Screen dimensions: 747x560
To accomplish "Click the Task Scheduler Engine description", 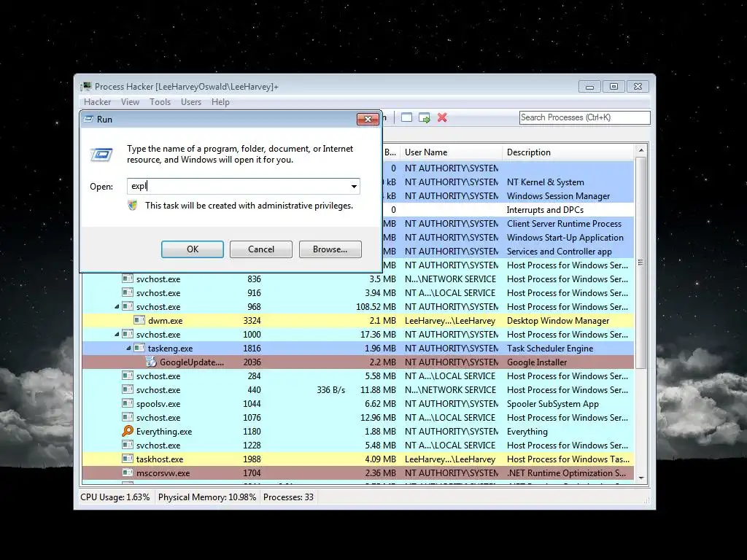I will coord(550,349).
